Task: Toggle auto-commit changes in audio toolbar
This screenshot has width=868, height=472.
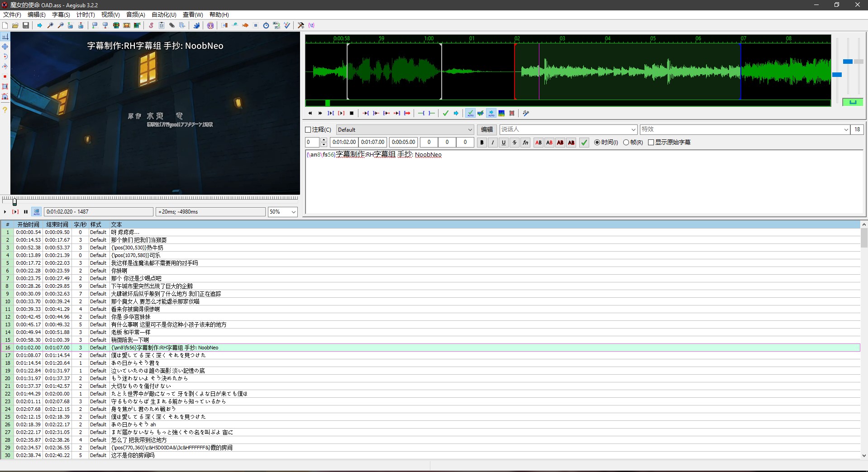Action: (470, 113)
